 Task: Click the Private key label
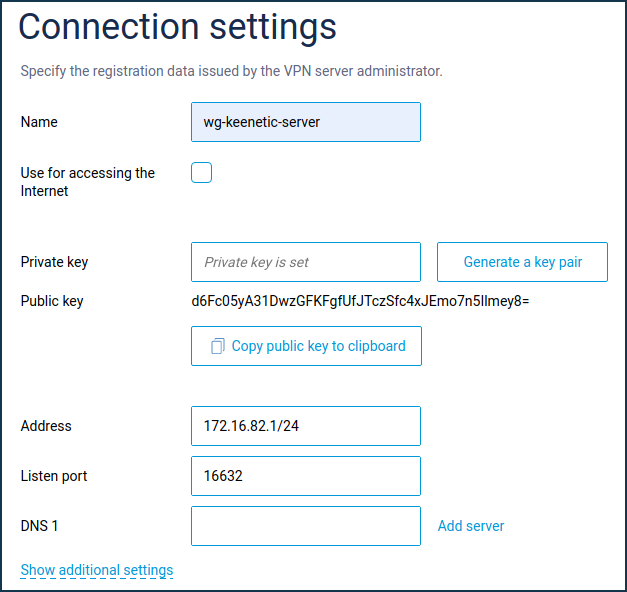pos(54,262)
